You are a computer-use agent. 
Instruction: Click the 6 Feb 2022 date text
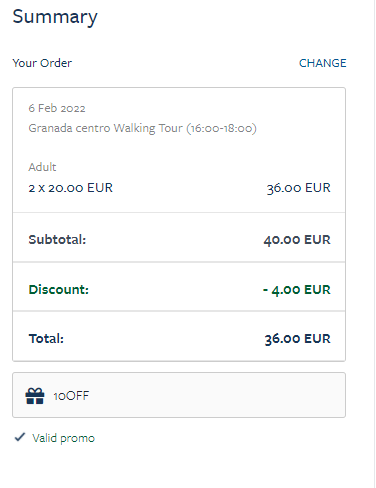pyautogui.click(x=57, y=108)
